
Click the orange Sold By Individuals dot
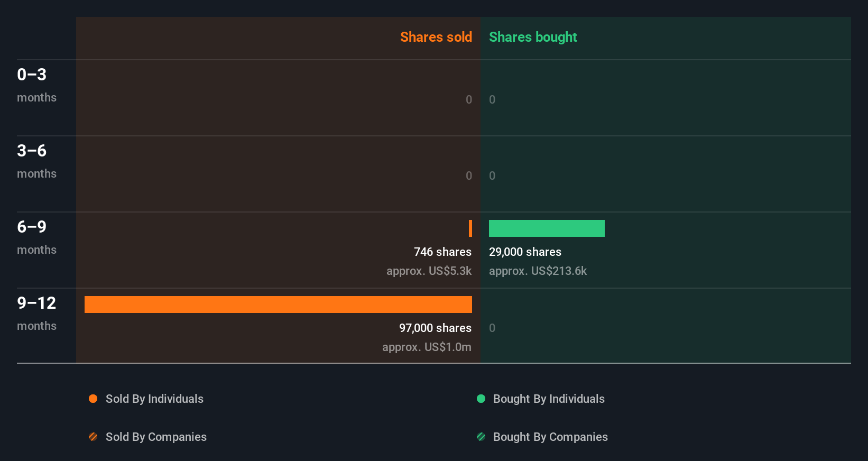coord(93,399)
